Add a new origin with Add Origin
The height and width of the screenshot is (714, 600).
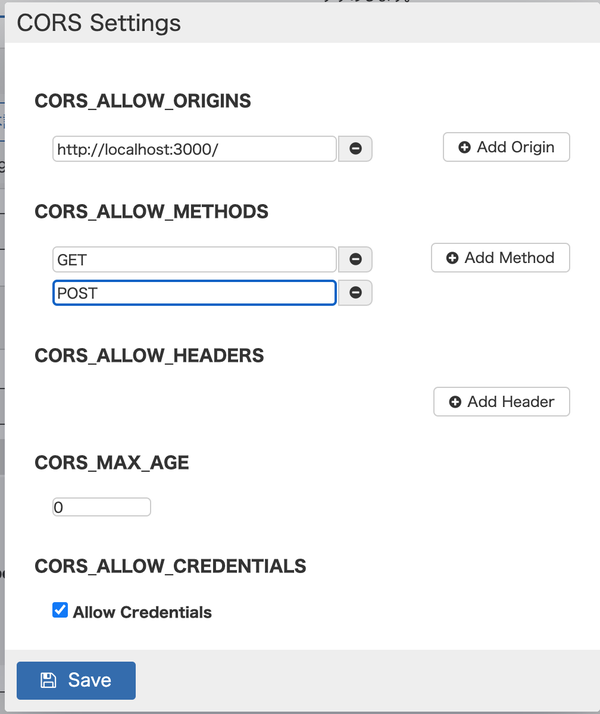506,147
